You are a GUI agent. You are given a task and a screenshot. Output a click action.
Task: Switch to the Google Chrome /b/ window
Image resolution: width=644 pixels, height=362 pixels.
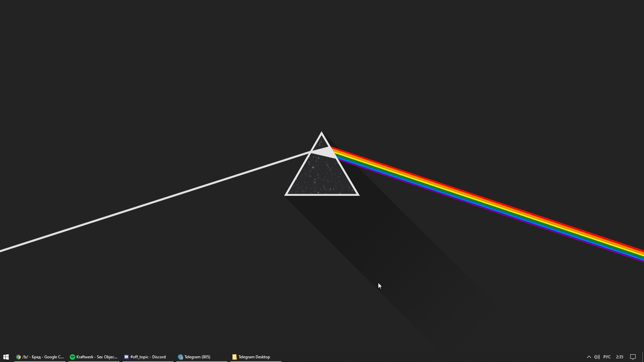[40, 357]
